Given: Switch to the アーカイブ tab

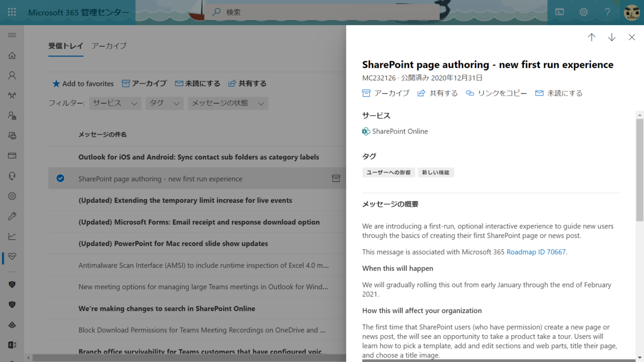Looking at the screenshot, I should [109, 46].
